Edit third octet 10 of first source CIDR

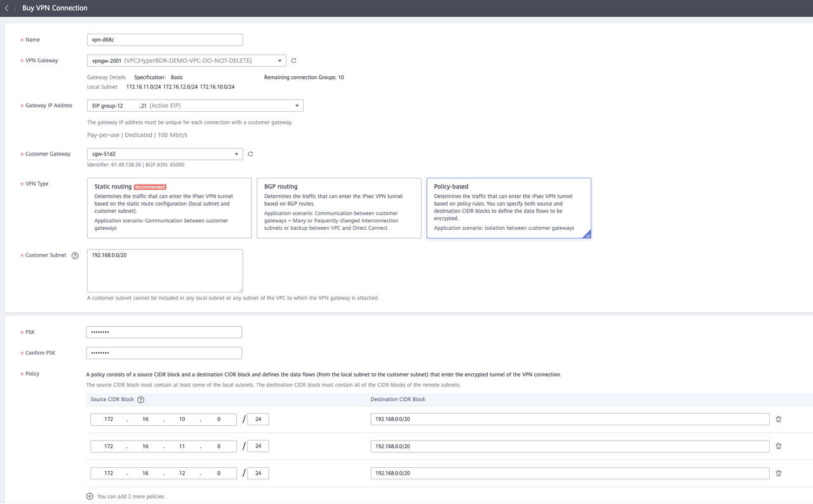pyautogui.click(x=182, y=420)
